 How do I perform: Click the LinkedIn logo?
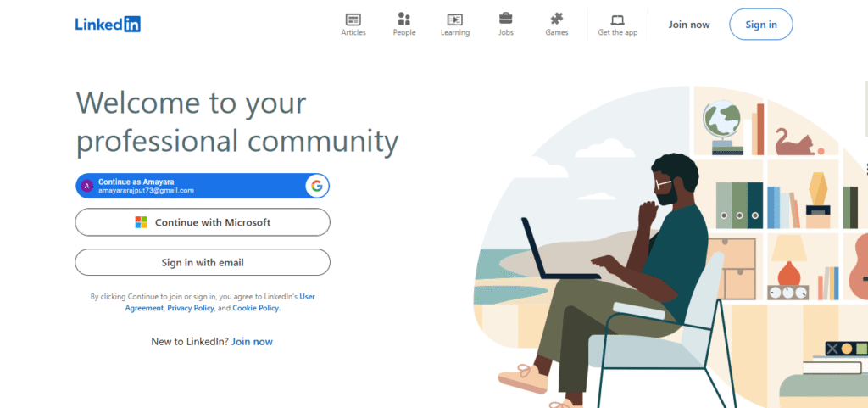pos(108,24)
